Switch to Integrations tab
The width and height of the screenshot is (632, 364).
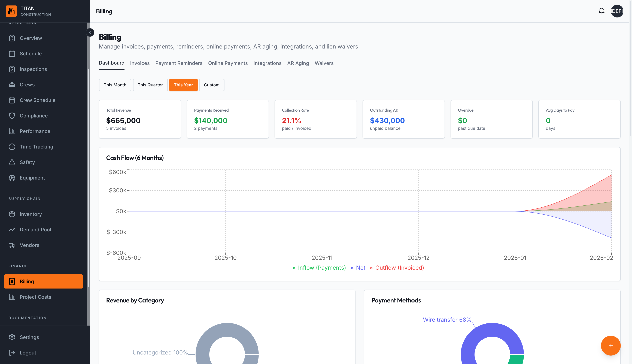(267, 63)
